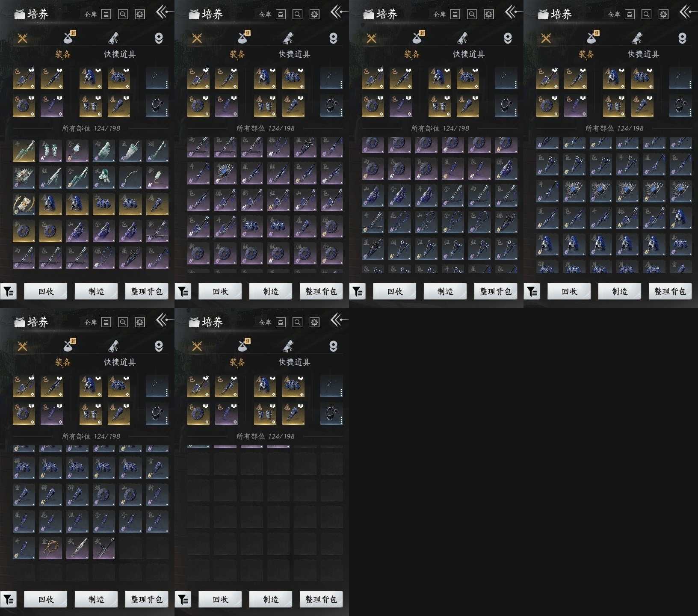The height and width of the screenshot is (616, 698).
Task: Open the filter icon in the empty-grid bottom panel
Action: (183, 600)
